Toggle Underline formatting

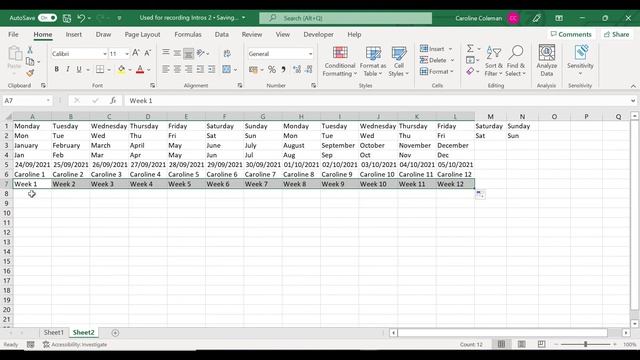coord(79,69)
